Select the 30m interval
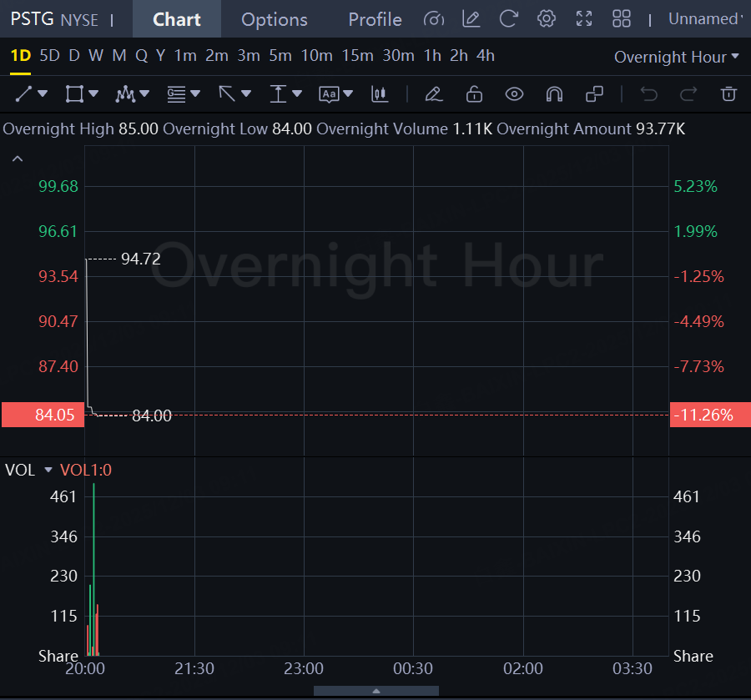The width and height of the screenshot is (751, 700). [398, 56]
